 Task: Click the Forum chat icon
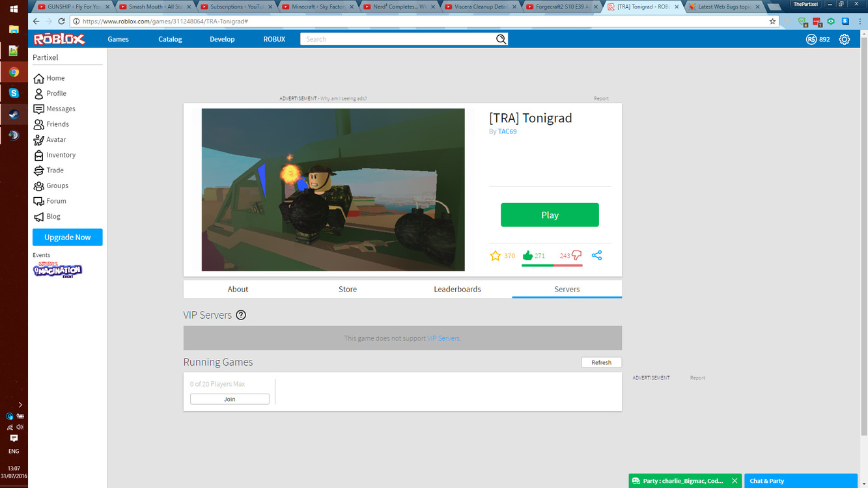point(39,201)
